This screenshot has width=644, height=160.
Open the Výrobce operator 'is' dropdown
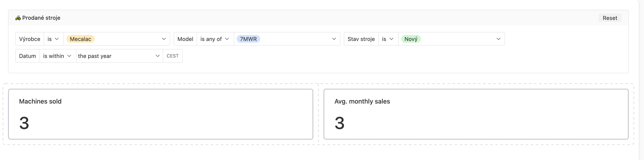point(53,39)
